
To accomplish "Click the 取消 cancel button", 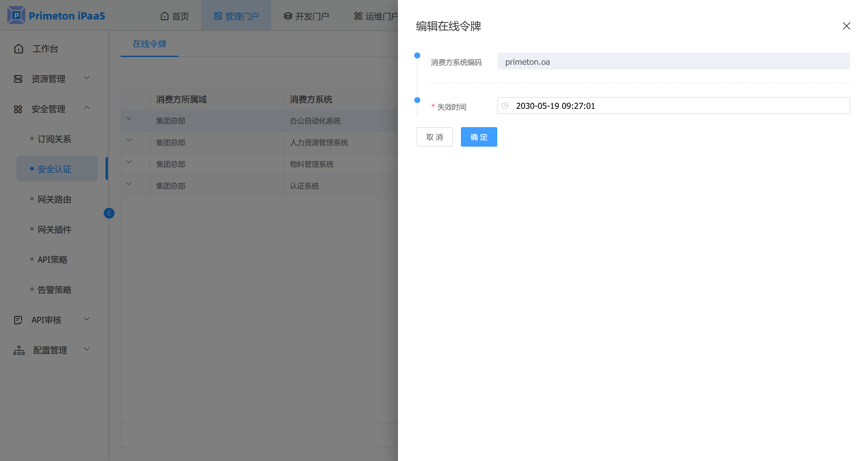I will click(434, 137).
